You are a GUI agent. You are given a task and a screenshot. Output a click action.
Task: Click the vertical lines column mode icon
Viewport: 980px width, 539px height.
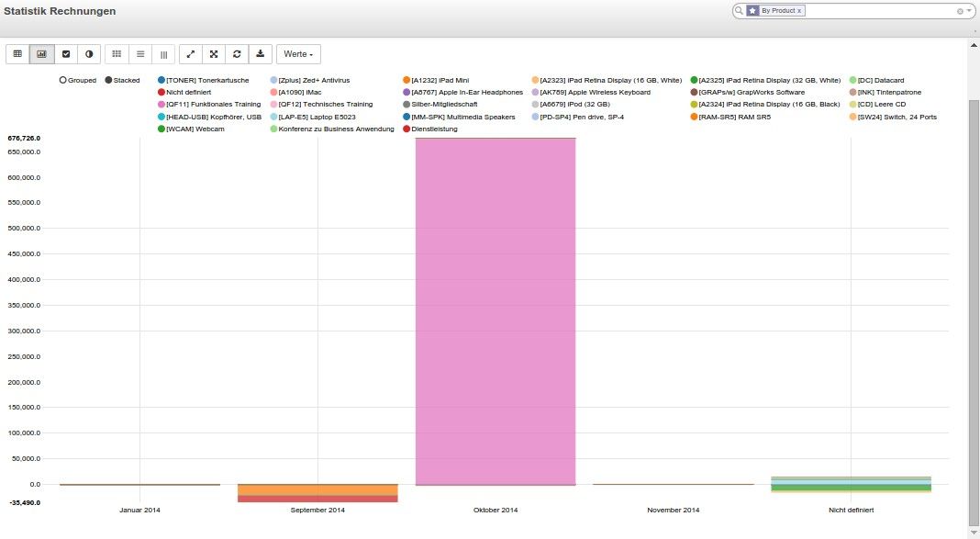164,54
